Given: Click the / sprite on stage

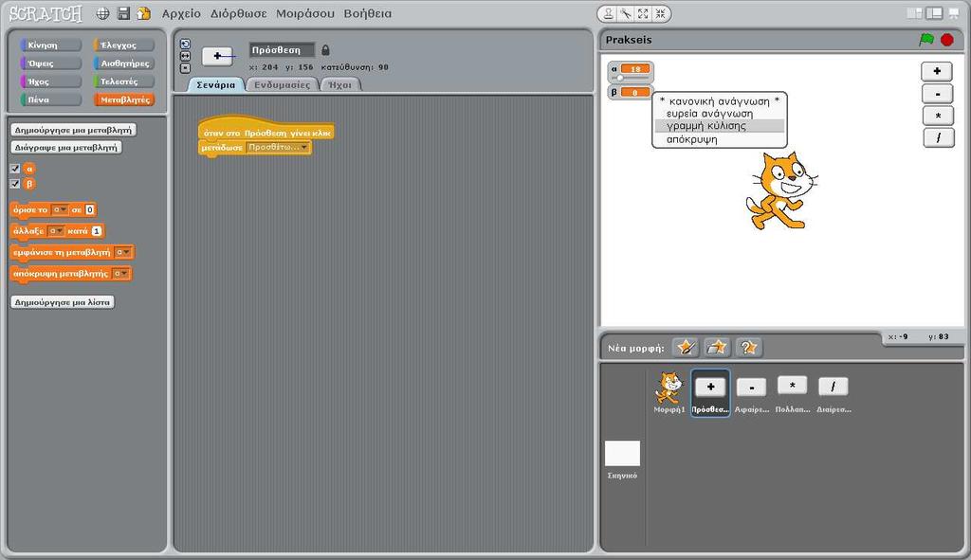Looking at the screenshot, I should tap(938, 138).
